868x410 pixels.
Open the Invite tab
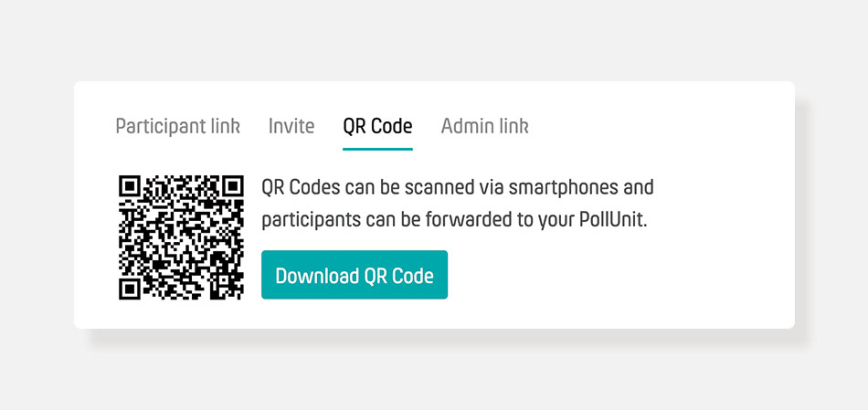[291, 127]
